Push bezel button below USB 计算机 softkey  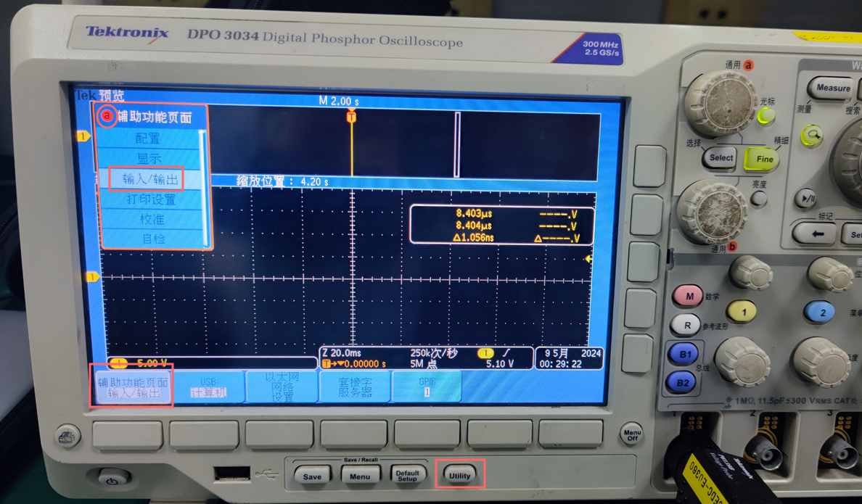tap(204, 435)
